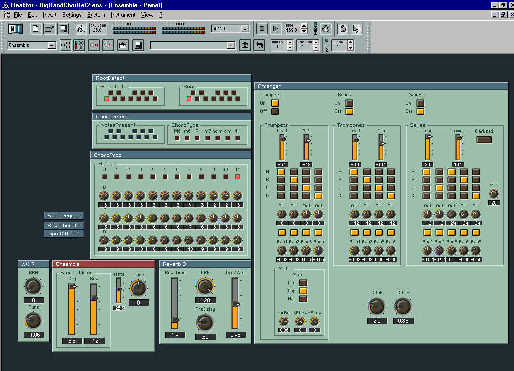Open the Ensemble dropdown in second toolbar

tap(31, 45)
